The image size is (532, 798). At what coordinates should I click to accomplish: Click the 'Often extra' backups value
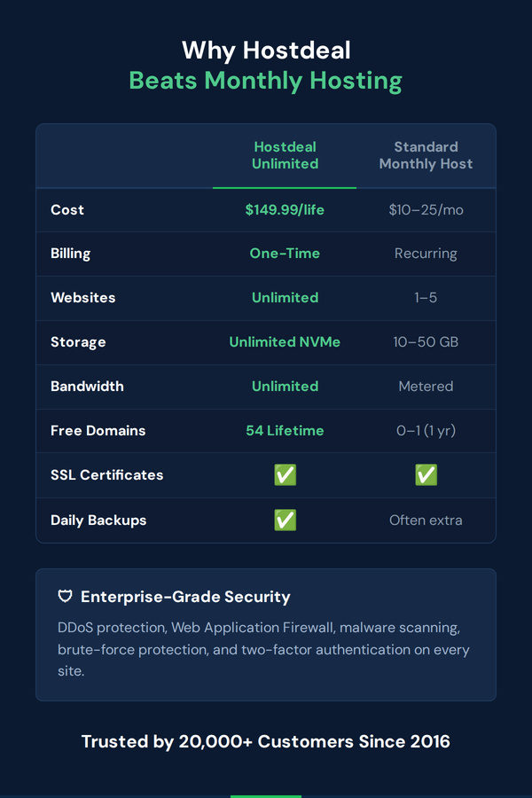pos(426,520)
